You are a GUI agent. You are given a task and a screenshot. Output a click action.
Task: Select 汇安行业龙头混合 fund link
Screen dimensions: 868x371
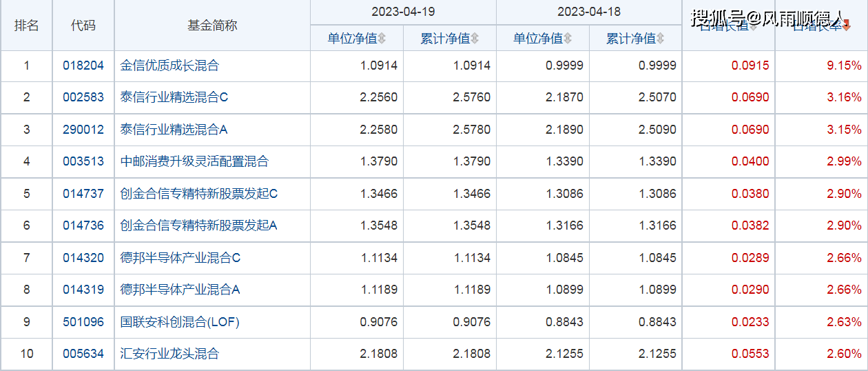tap(169, 354)
